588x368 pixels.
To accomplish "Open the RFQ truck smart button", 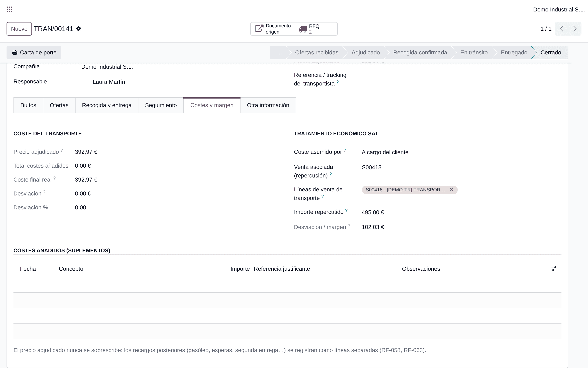I will pyautogui.click(x=316, y=29).
